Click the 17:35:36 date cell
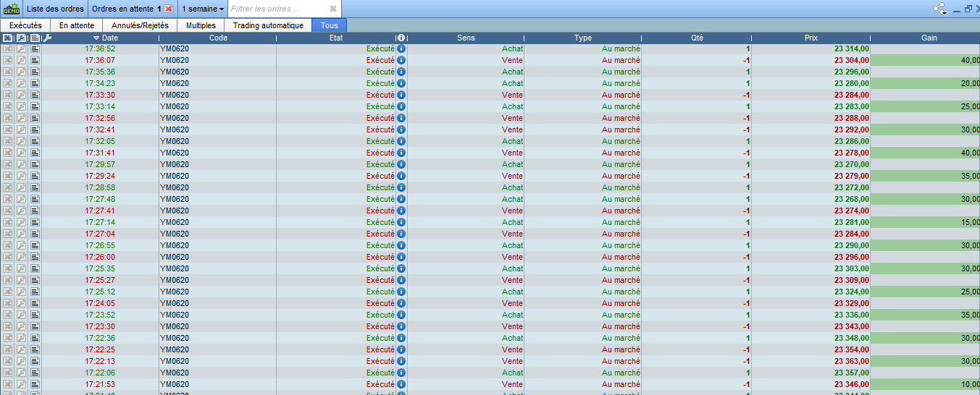The image size is (980, 395). coord(100,72)
